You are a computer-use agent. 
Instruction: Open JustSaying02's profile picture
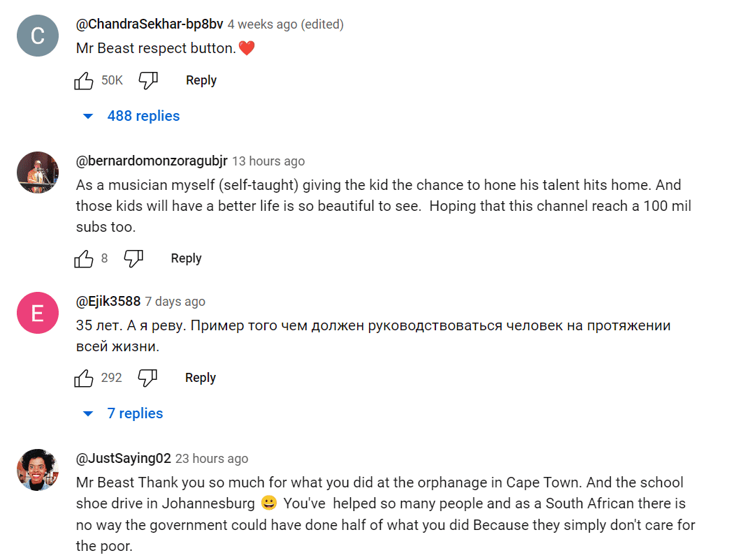point(37,470)
